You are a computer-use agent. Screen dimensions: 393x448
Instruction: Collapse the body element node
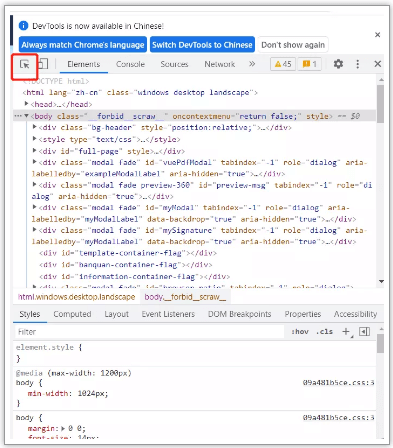tap(26, 116)
